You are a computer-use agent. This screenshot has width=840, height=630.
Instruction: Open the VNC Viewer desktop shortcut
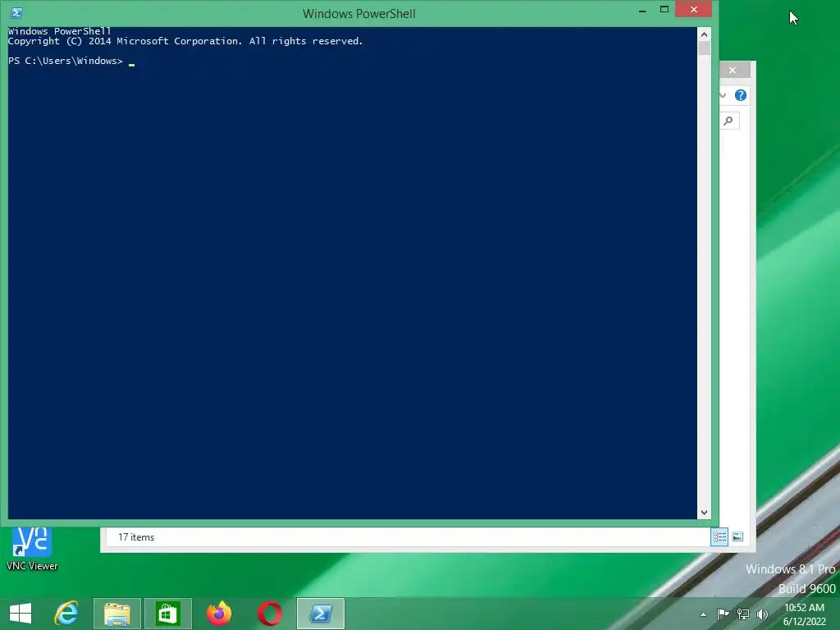(x=32, y=548)
